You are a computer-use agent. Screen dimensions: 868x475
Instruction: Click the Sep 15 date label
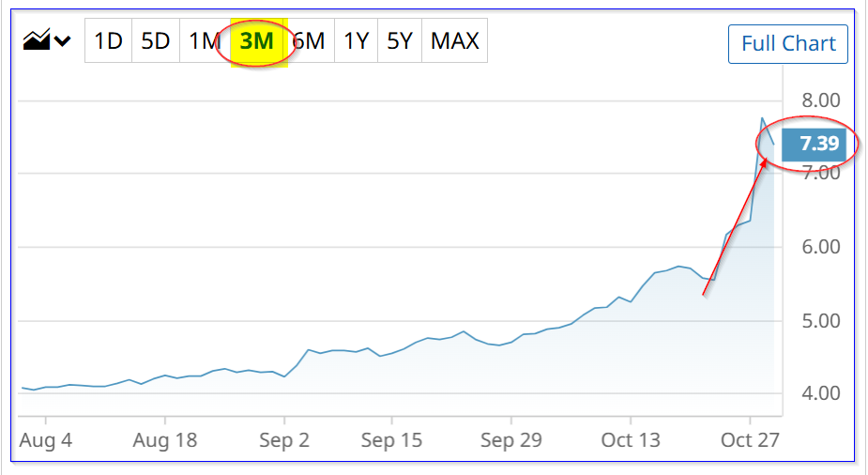[x=391, y=439]
